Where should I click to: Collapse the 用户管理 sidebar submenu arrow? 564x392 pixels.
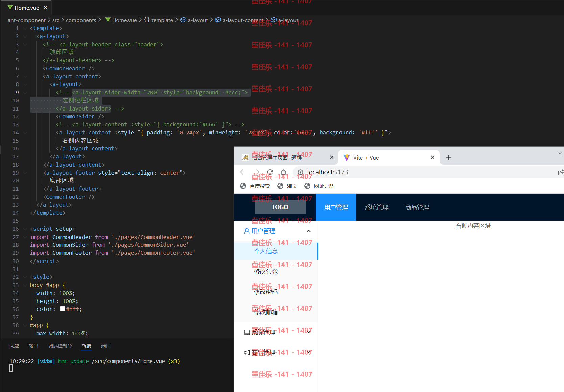coord(309,231)
